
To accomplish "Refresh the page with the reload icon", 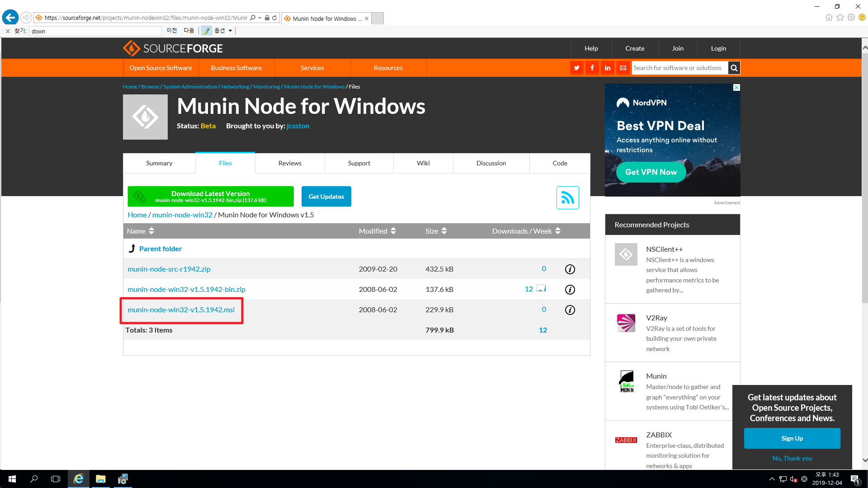I will pyautogui.click(x=274, y=18).
